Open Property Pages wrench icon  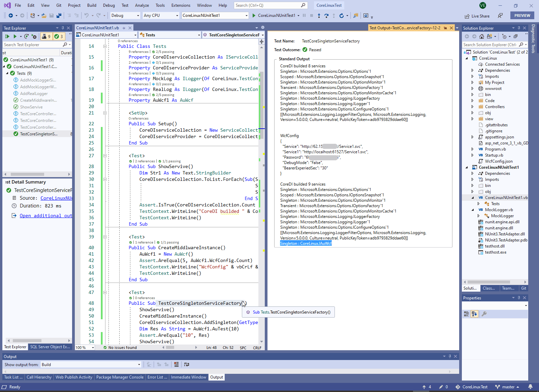484,314
